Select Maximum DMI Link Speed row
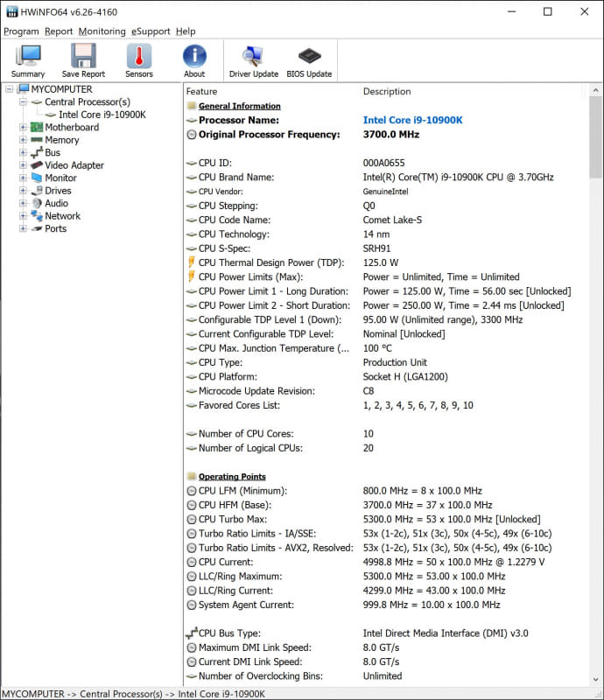The height and width of the screenshot is (700, 604). tap(386, 647)
